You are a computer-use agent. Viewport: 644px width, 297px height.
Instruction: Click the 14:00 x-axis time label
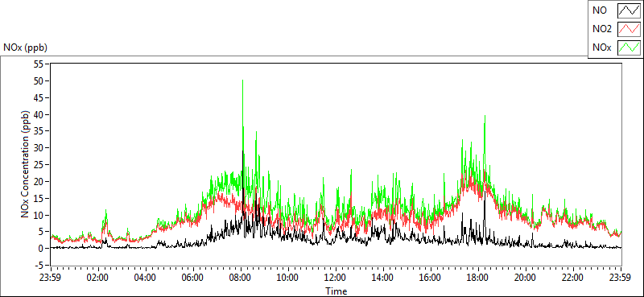click(x=383, y=278)
